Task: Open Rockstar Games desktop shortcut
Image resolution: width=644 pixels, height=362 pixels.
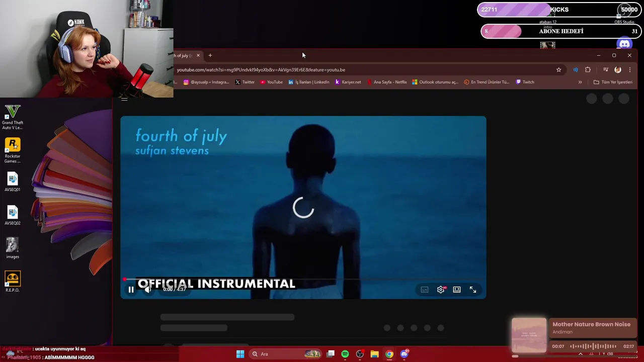Action: 13,150
